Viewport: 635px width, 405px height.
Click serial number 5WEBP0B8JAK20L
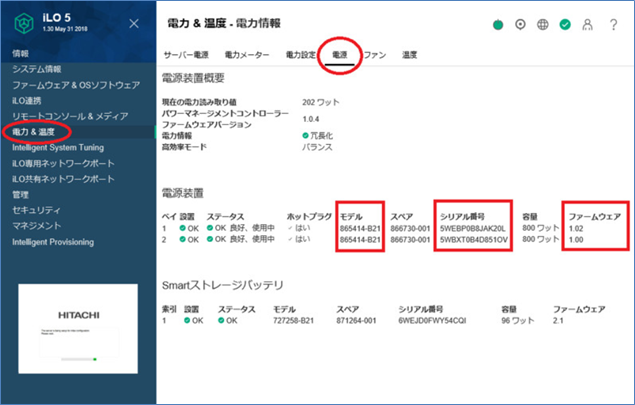point(473,228)
